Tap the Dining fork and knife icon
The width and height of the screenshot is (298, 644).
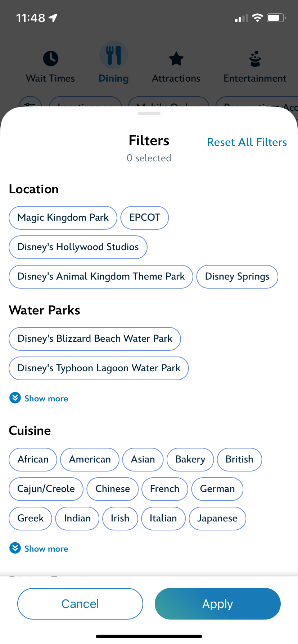(x=114, y=55)
